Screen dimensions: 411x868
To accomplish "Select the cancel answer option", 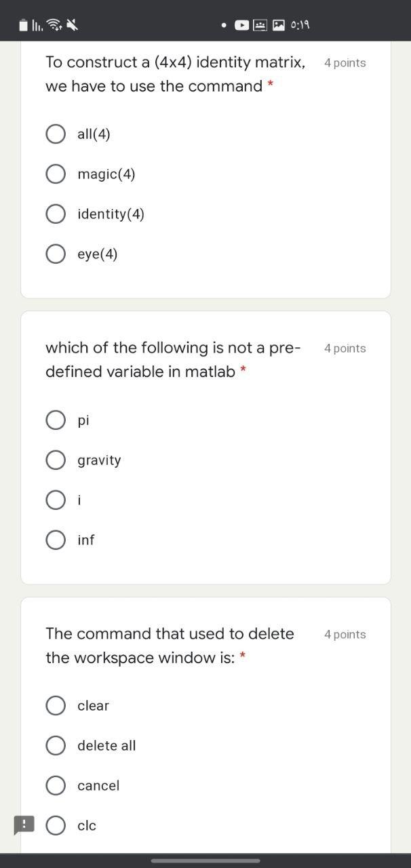I will (56, 785).
